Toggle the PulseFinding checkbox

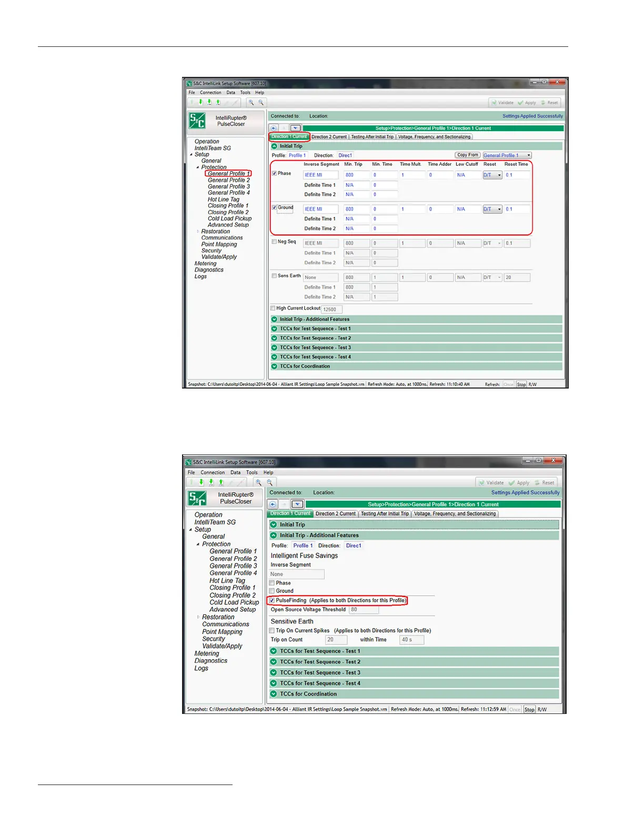[272, 600]
